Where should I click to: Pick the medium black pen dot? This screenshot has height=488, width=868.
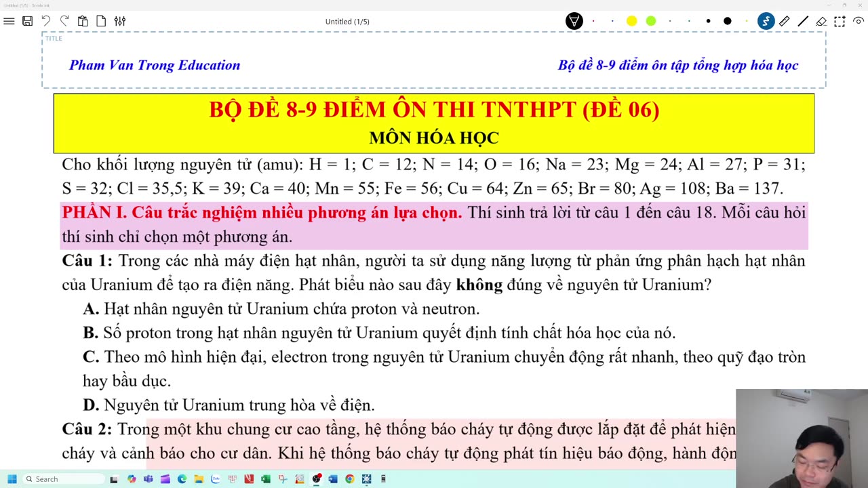(709, 21)
